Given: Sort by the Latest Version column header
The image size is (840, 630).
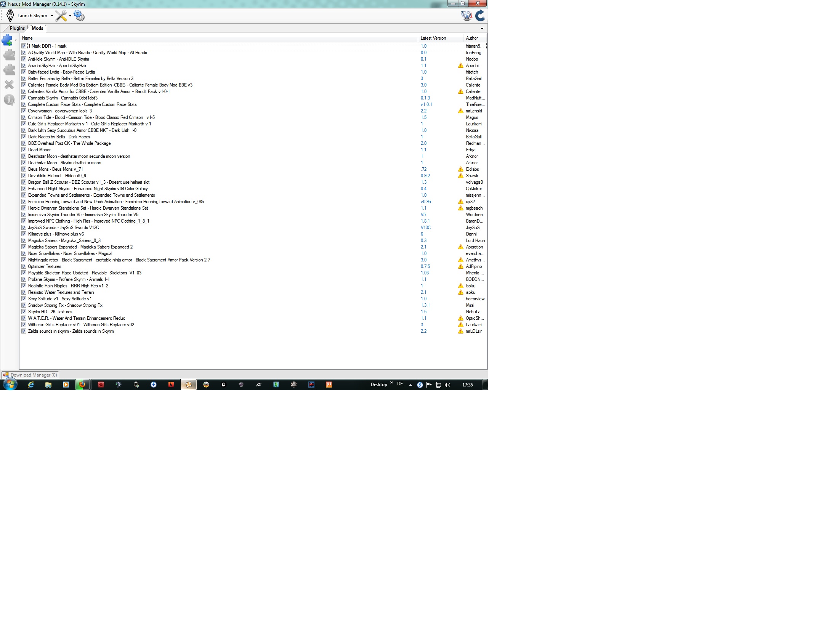Looking at the screenshot, I should coord(433,38).
